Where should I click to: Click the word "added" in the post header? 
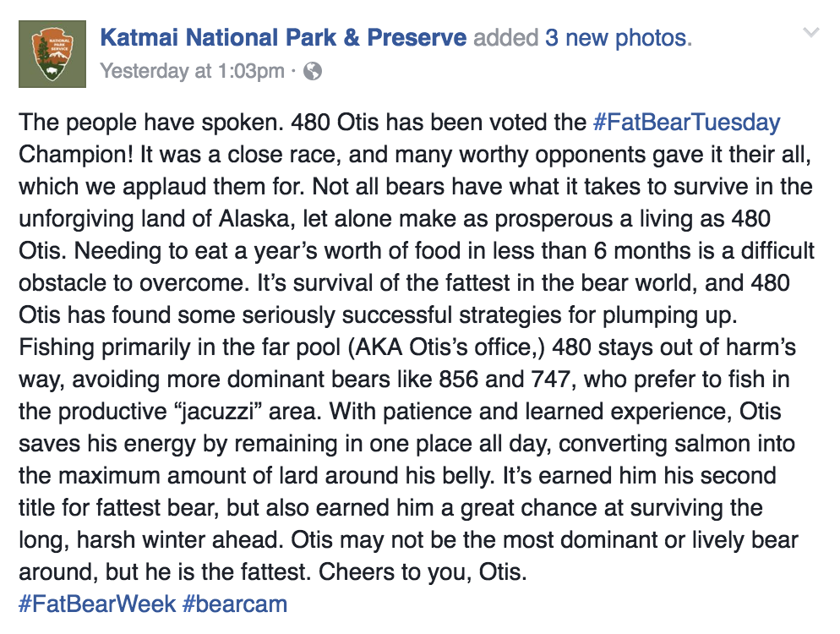point(505,38)
